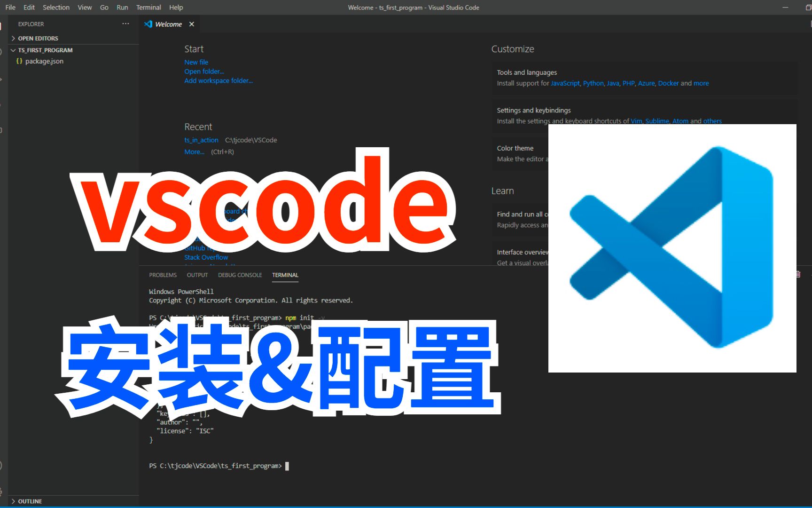Click the Sublime keybindings link
This screenshot has width=812, height=508.
[657, 121]
